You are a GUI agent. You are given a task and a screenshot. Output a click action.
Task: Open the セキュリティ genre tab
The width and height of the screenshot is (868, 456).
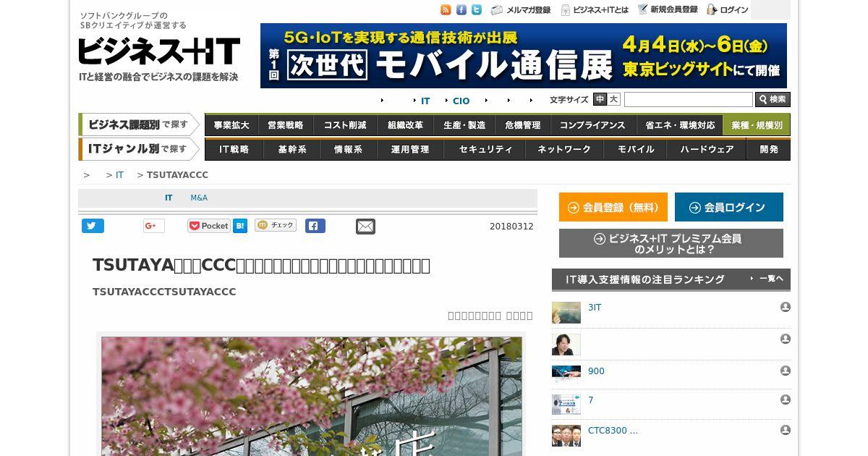485,149
